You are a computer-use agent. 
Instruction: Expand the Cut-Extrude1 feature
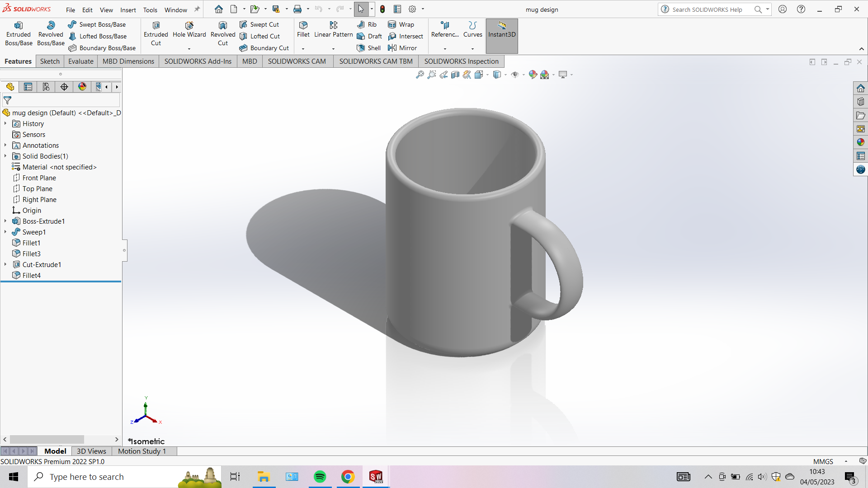click(x=5, y=264)
